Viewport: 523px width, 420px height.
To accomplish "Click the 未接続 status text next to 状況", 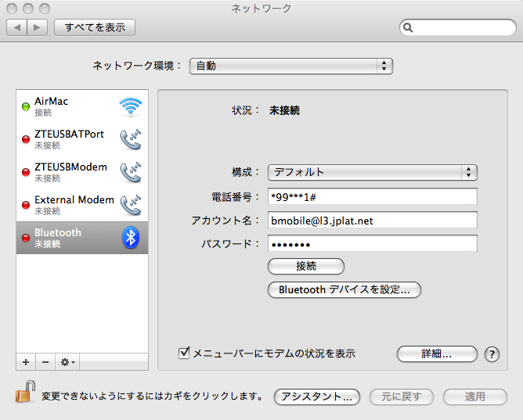I will (x=284, y=110).
